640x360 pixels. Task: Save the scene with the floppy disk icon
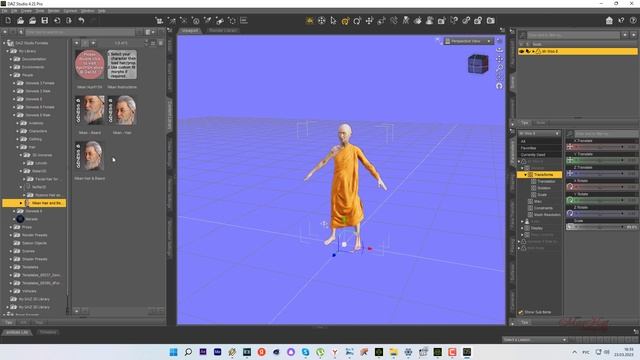(x=44, y=20)
